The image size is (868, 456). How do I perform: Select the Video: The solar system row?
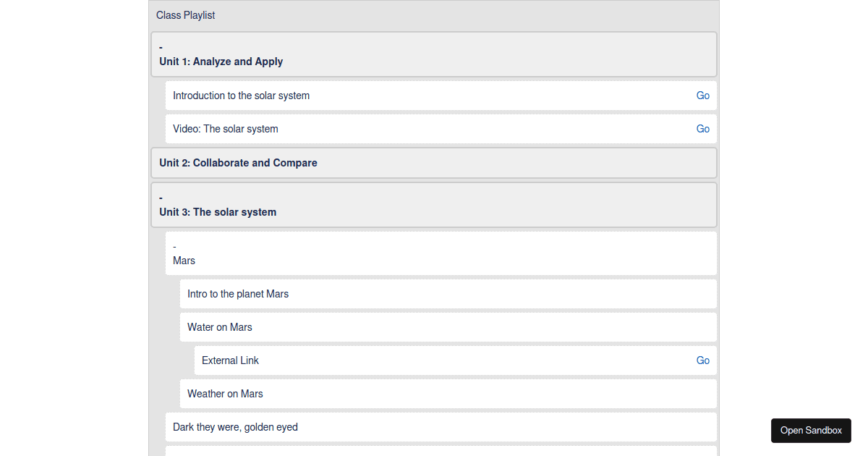tap(225, 128)
